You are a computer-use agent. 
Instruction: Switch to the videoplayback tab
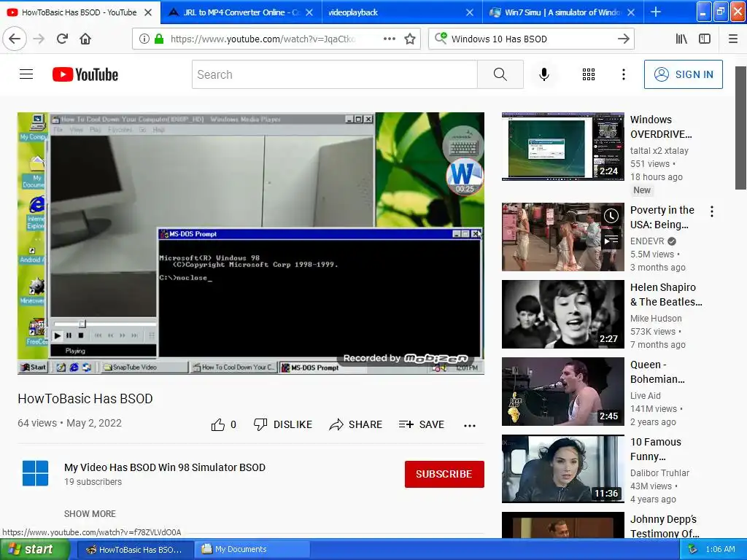(402, 12)
